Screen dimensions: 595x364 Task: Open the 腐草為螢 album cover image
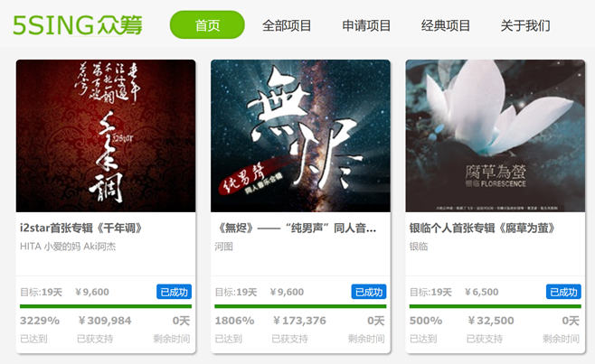pos(496,135)
